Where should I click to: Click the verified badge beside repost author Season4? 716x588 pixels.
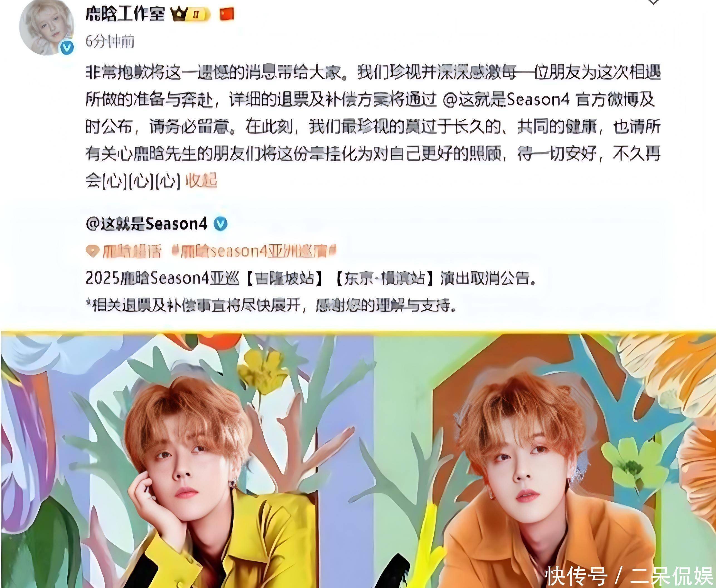coord(220,224)
